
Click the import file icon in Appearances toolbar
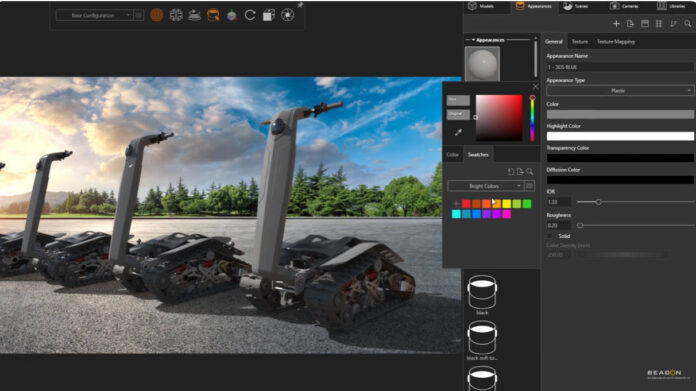pos(630,24)
